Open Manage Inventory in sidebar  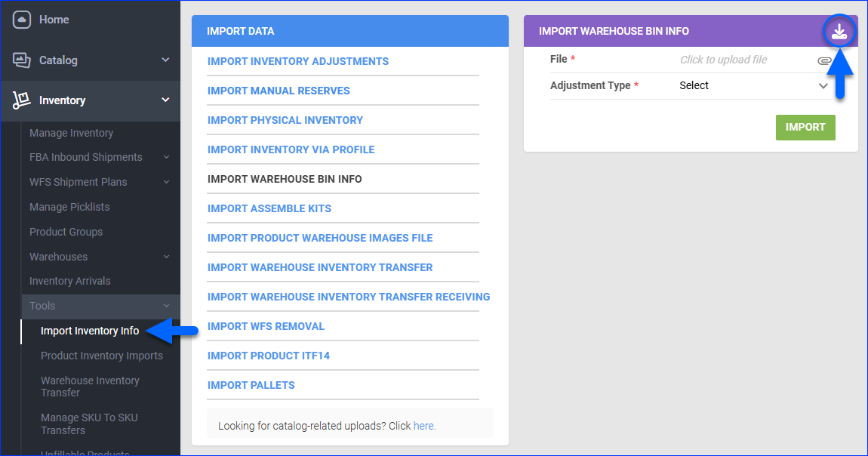tap(71, 133)
